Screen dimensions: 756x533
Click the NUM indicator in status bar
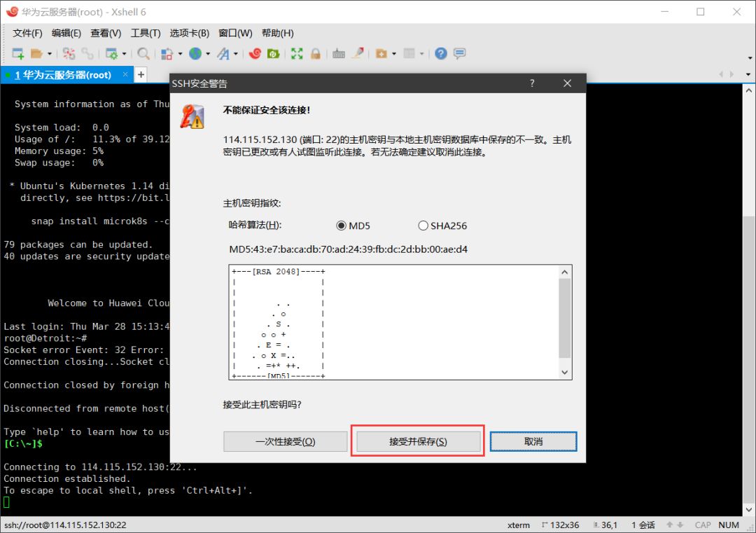coord(729,525)
